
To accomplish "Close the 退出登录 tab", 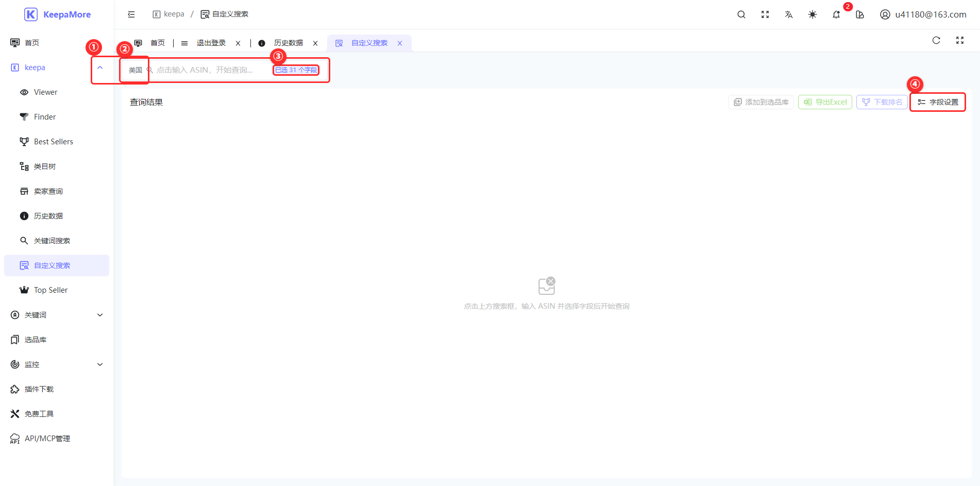I will click(x=238, y=43).
